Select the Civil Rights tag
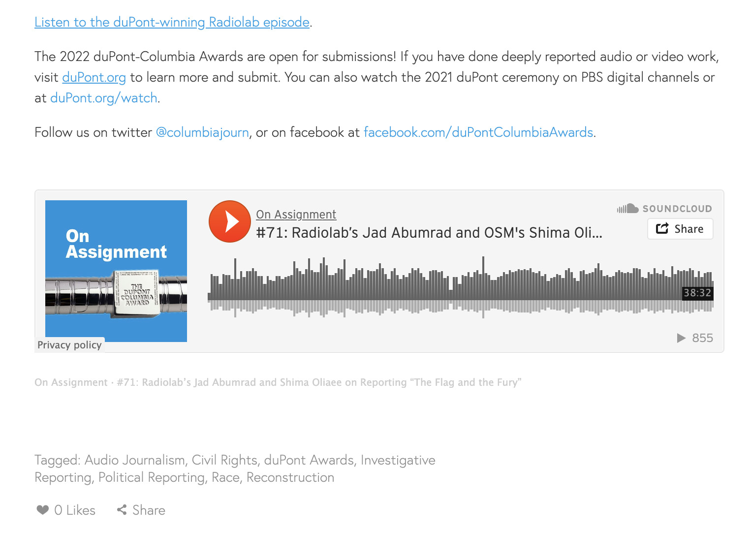Screen dimensions: 751x560 [224, 460]
